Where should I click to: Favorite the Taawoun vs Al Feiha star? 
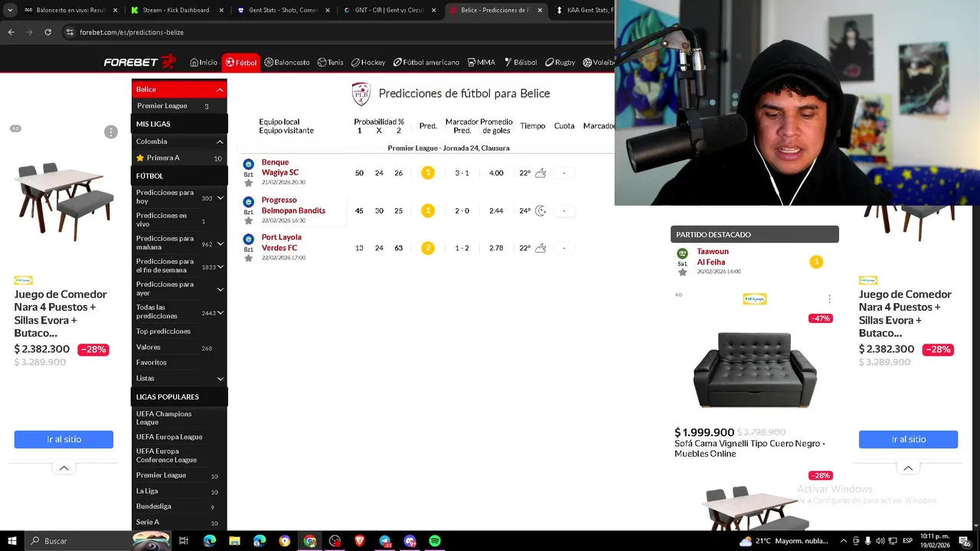[x=682, y=272]
